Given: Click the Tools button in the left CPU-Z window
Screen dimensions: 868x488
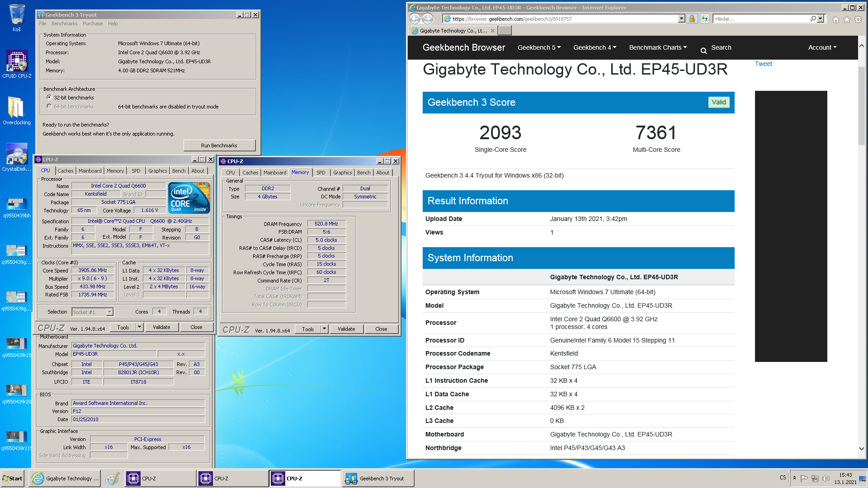Looking at the screenshot, I should coord(123,327).
